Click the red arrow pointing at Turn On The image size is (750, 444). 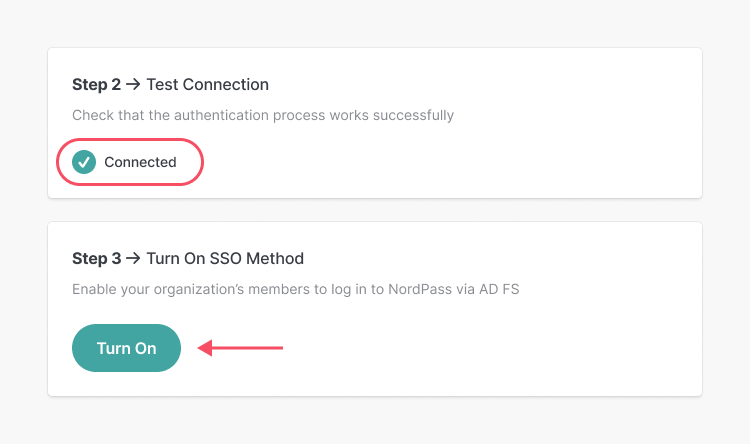pyautogui.click(x=240, y=348)
